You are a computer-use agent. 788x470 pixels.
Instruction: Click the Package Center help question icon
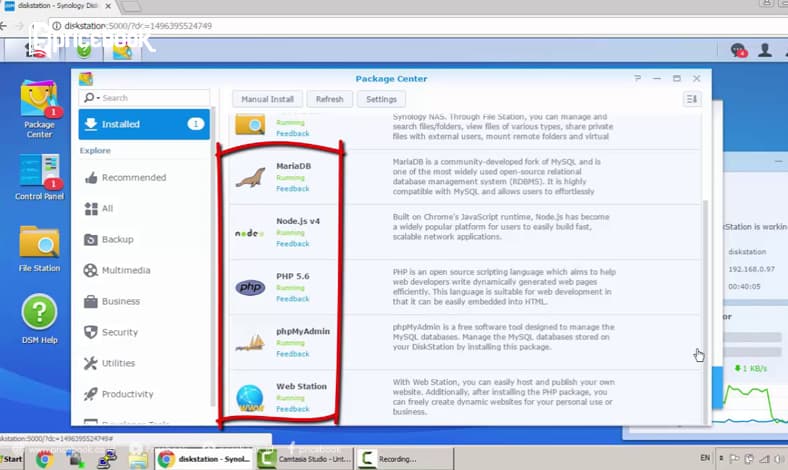click(637, 78)
